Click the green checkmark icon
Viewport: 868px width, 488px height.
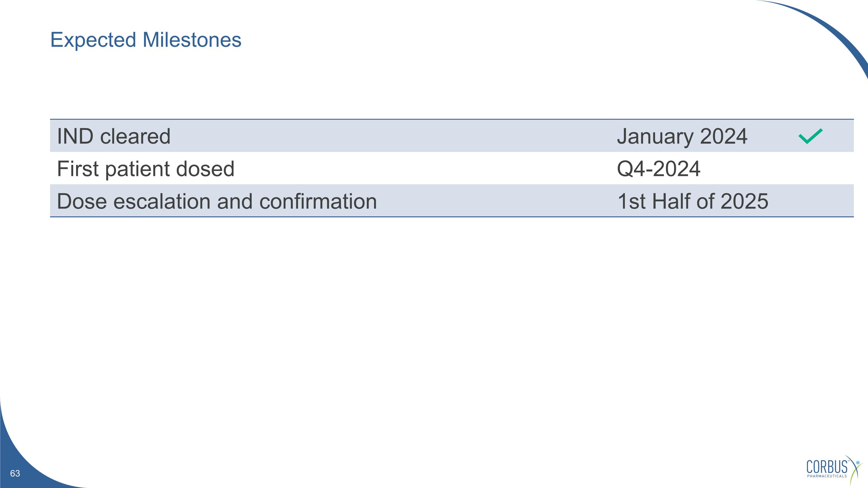810,137
